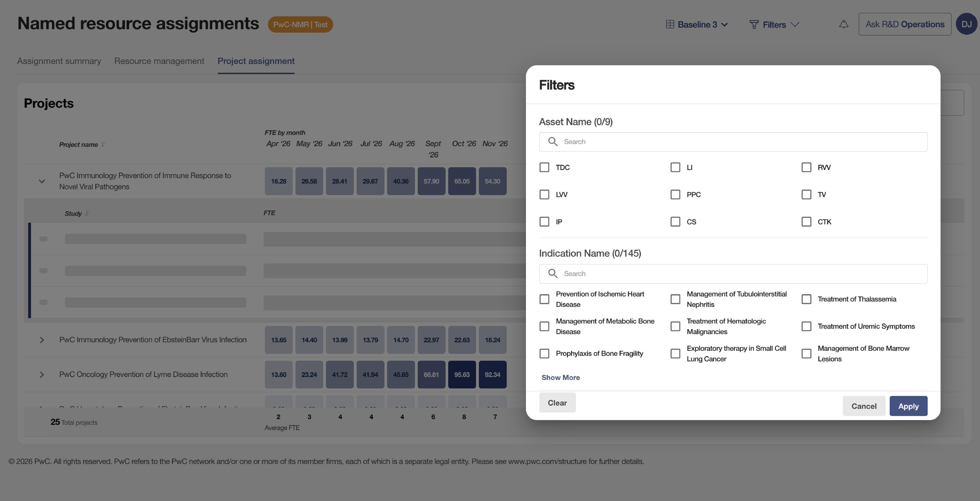Open the DJ user avatar
The height and width of the screenshot is (501, 980).
pos(966,24)
